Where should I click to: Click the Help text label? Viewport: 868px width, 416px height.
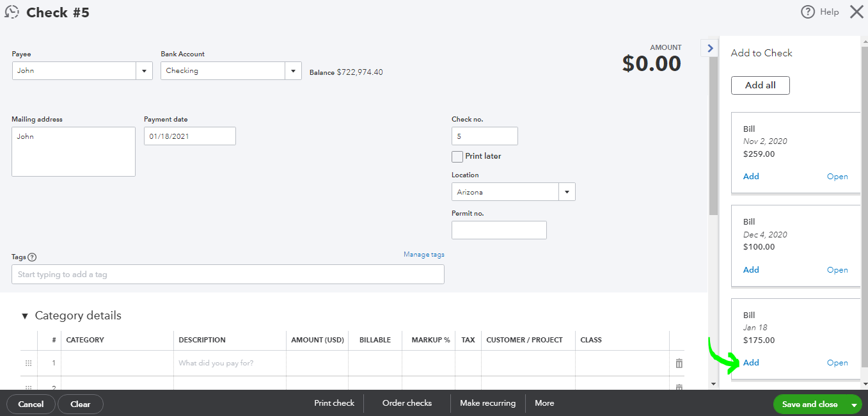click(x=830, y=12)
